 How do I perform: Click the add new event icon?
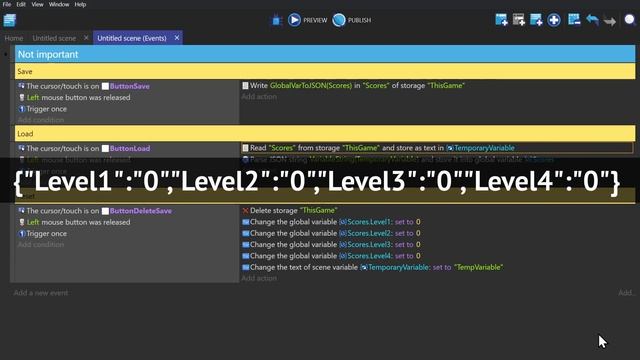click(501, 20)
